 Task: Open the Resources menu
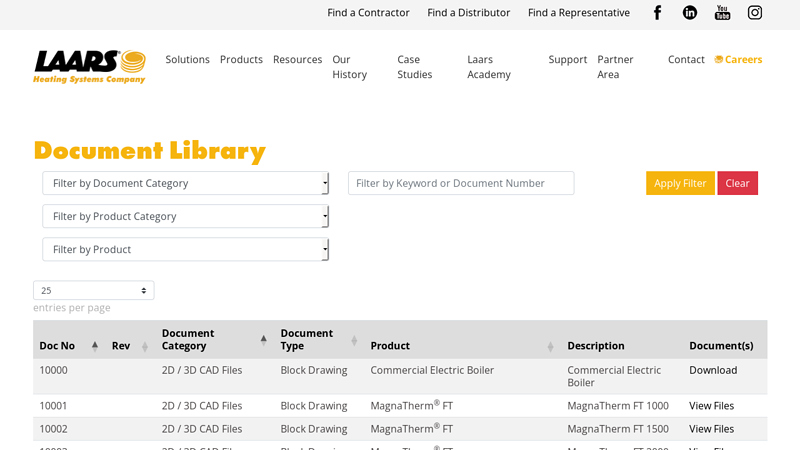(x=297, y=59)
